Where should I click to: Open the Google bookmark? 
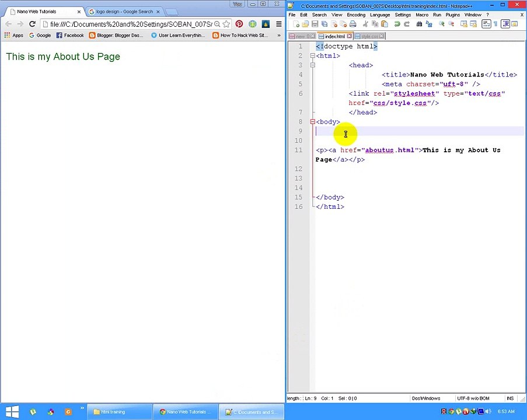click(x=40, y=35)
